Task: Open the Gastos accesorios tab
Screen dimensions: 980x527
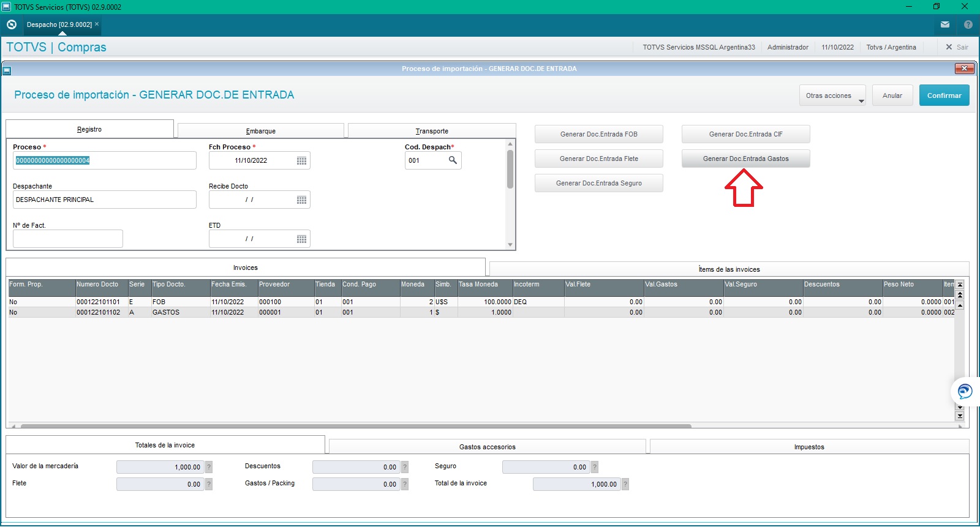Action: point(487,447)
